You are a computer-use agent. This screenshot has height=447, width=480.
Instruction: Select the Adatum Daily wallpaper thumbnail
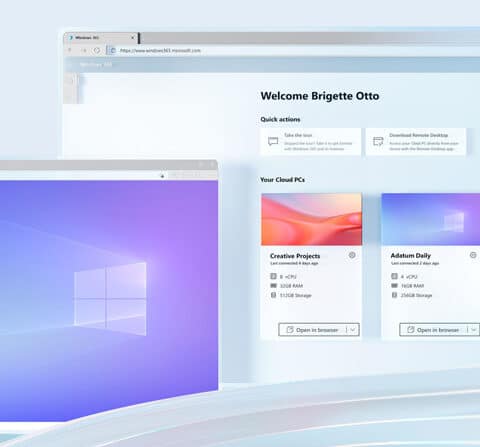point(431,219)
